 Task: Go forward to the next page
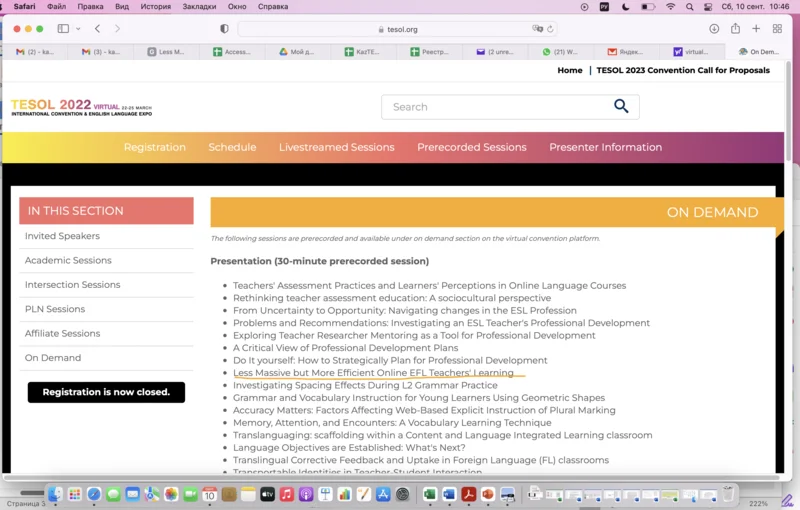coord(117,29)
